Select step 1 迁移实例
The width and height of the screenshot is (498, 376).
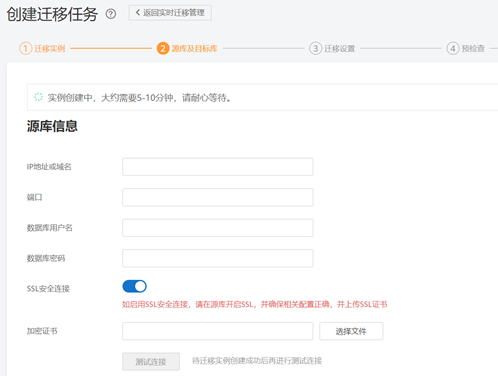click(42, 48)
